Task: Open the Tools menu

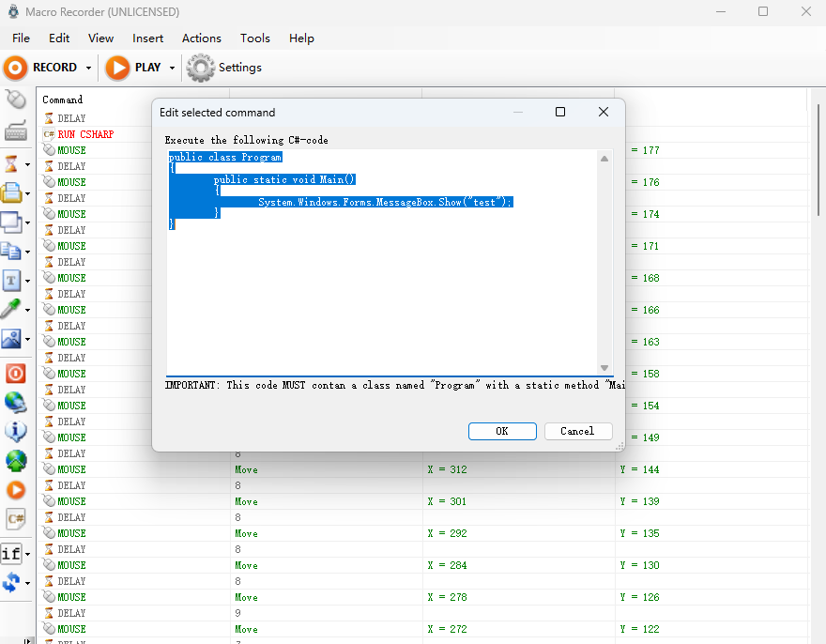Action: click(254, 38)
